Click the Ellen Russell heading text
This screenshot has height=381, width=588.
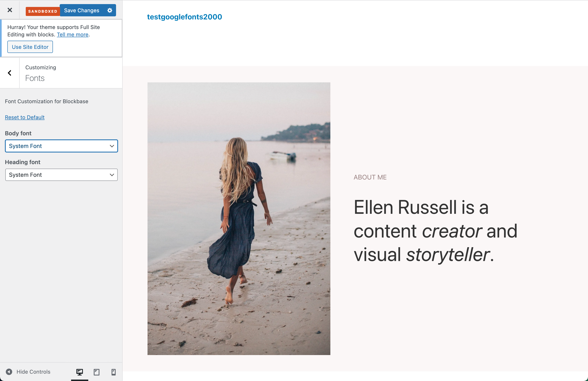[x=435, y=231]
